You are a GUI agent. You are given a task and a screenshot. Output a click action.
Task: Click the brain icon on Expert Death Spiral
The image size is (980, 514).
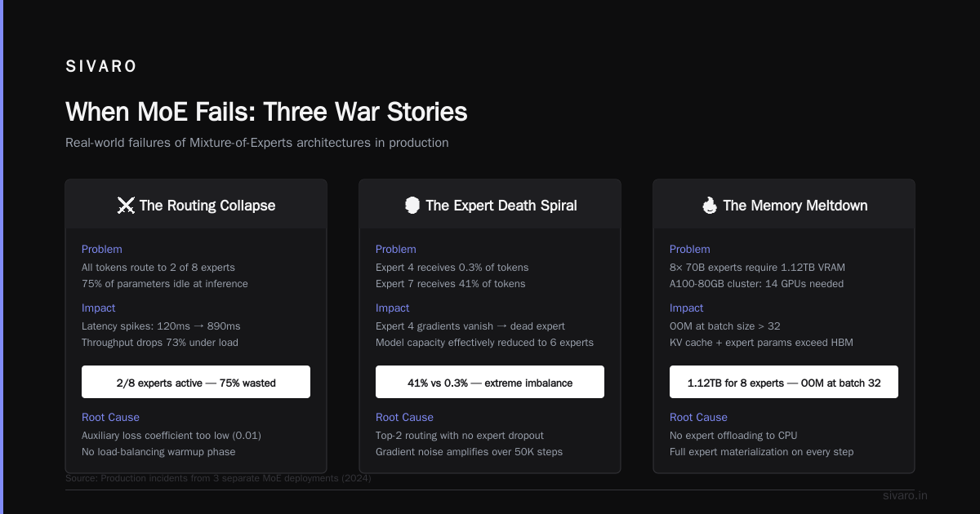point(412,206)
